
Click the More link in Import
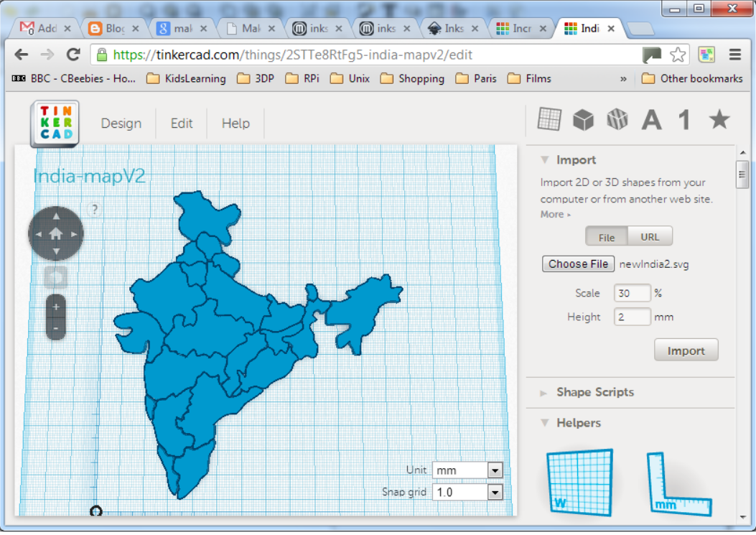(x=555, y=214)
